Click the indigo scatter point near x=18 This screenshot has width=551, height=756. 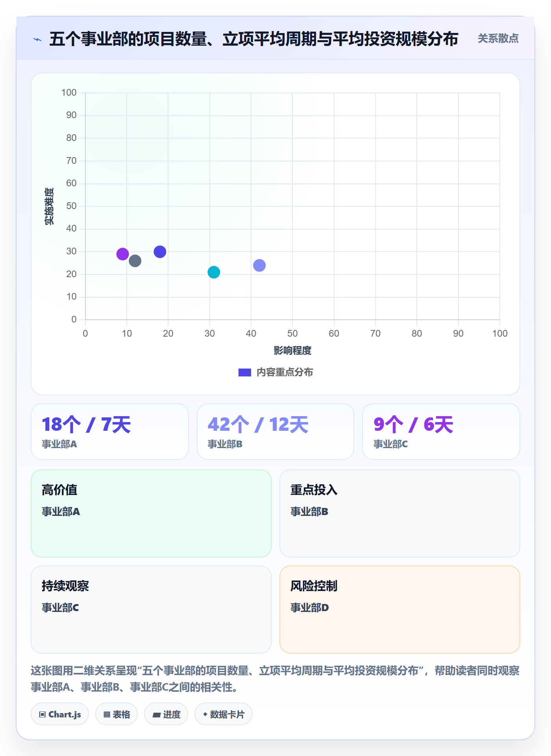(x=160, y=252)
